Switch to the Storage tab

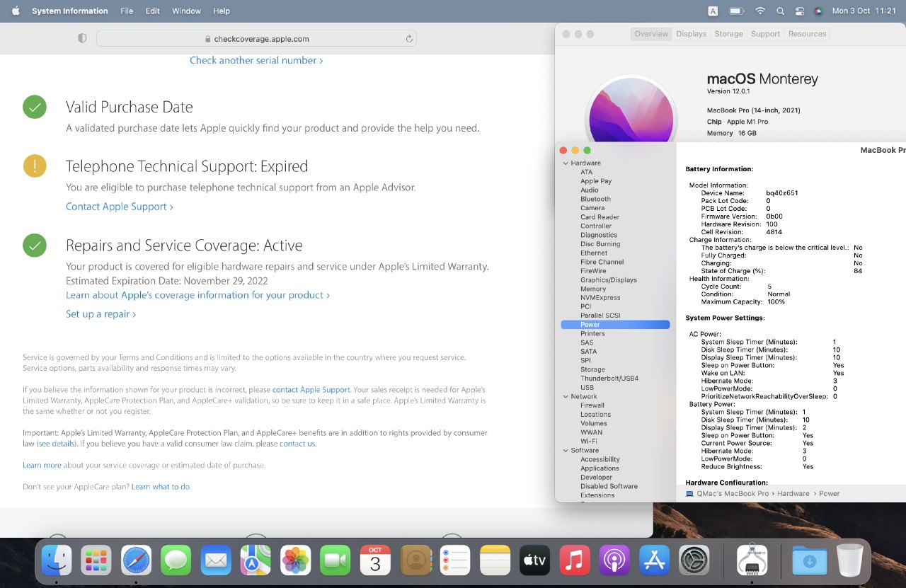728,34
